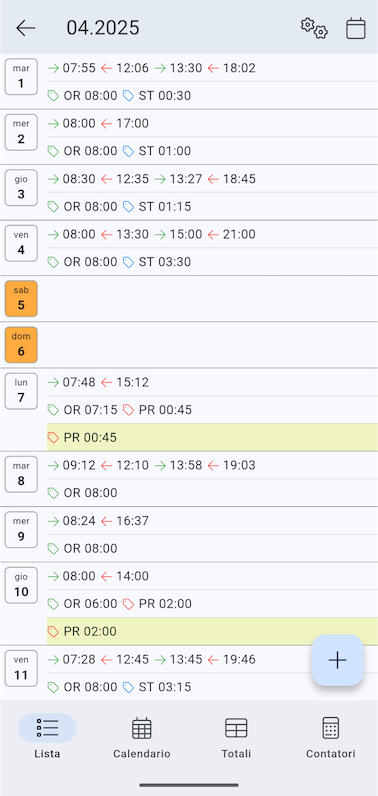378x796 pixels.
Task: Switch to the Calendario tab
Action: pos(142,738)
